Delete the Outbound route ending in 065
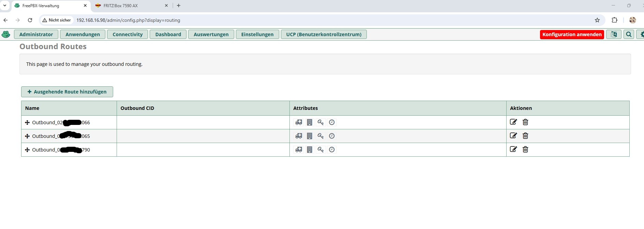The image size is (644, 229). 525,136
